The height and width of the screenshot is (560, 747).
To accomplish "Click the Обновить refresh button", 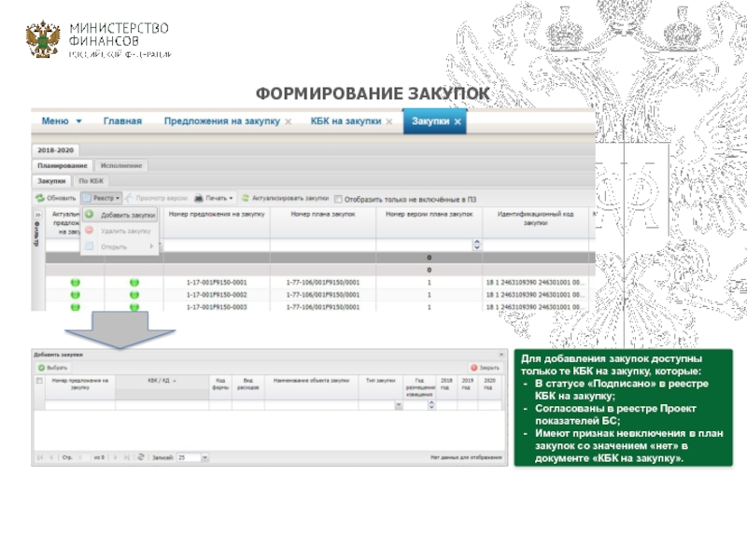I will tap(56, 198).
